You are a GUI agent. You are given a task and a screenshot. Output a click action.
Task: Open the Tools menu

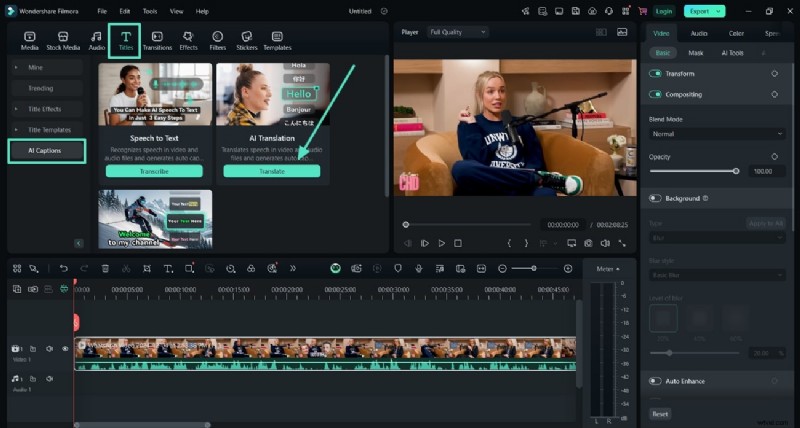(150, 11)
